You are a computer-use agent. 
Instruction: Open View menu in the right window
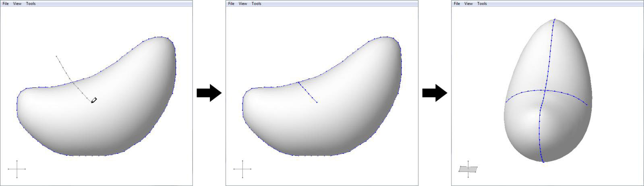point(468,4)
